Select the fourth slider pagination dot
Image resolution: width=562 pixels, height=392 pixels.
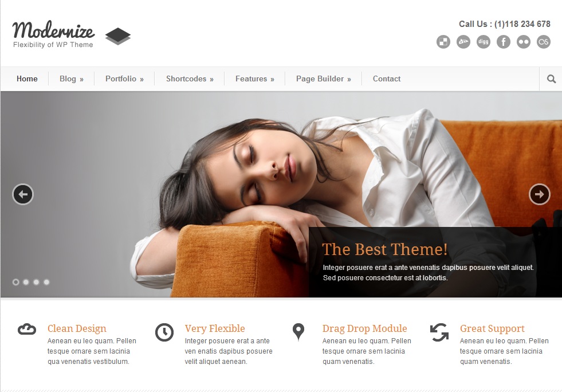tap(46, 282)
